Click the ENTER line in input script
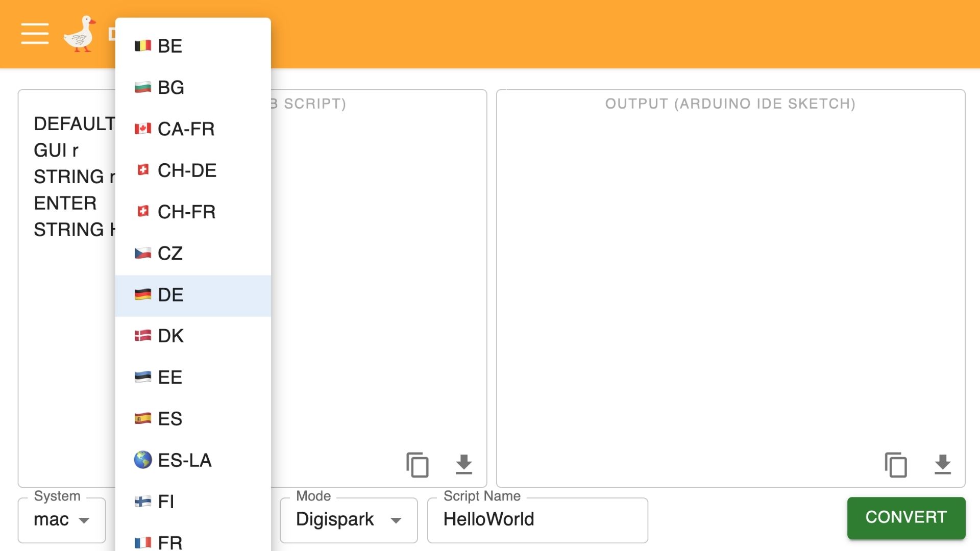Screen dimensions: 980x551 tap(65, 203)
